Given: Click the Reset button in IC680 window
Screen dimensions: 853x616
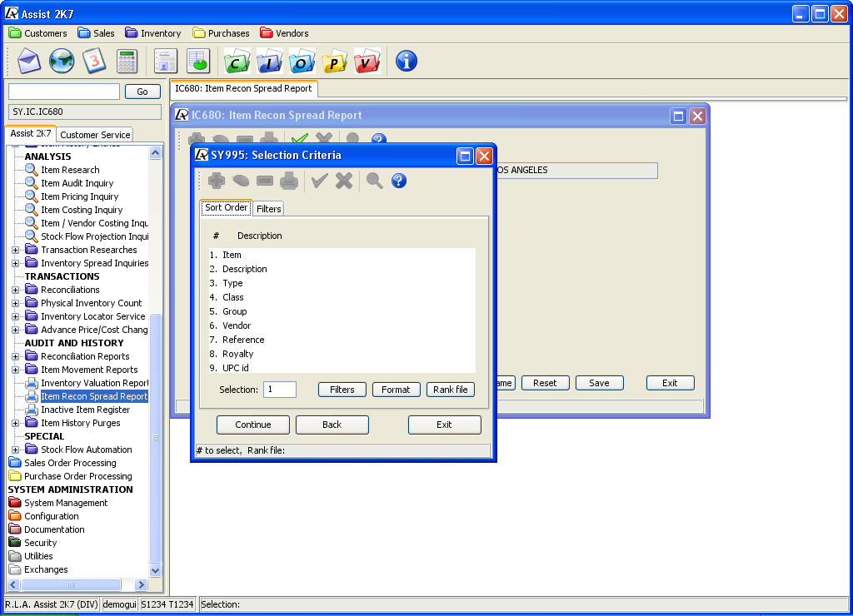Looking at the screenshot, I should [x=545, y=383].
